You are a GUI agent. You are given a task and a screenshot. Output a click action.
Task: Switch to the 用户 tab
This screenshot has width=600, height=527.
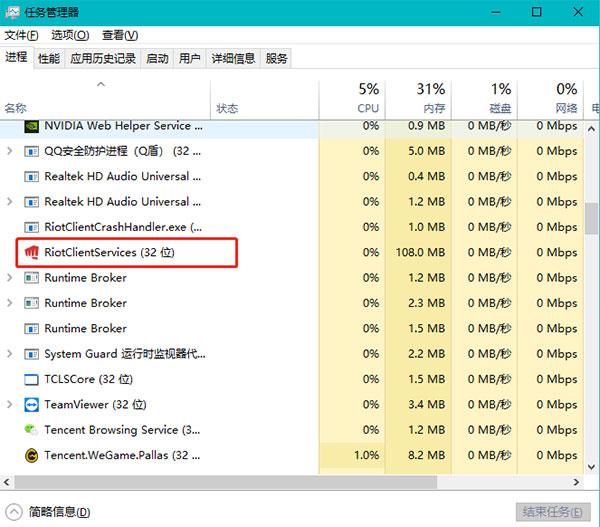[x=190, y=59]
